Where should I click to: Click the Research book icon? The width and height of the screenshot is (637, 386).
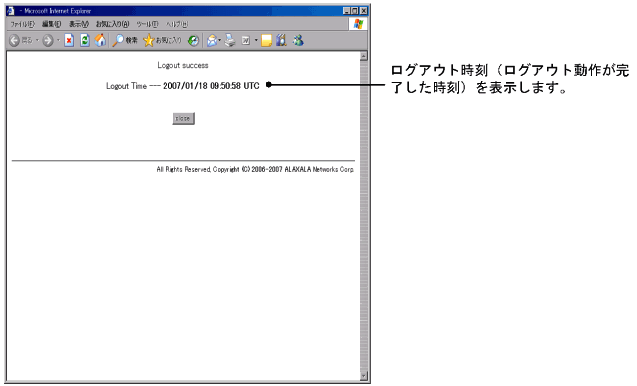(281, 40)
